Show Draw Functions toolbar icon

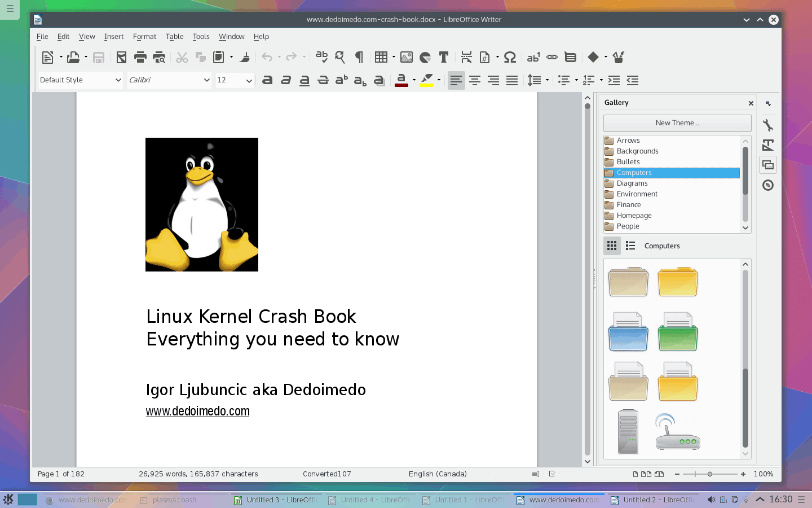pyautogui.click(x=619, y=57)
